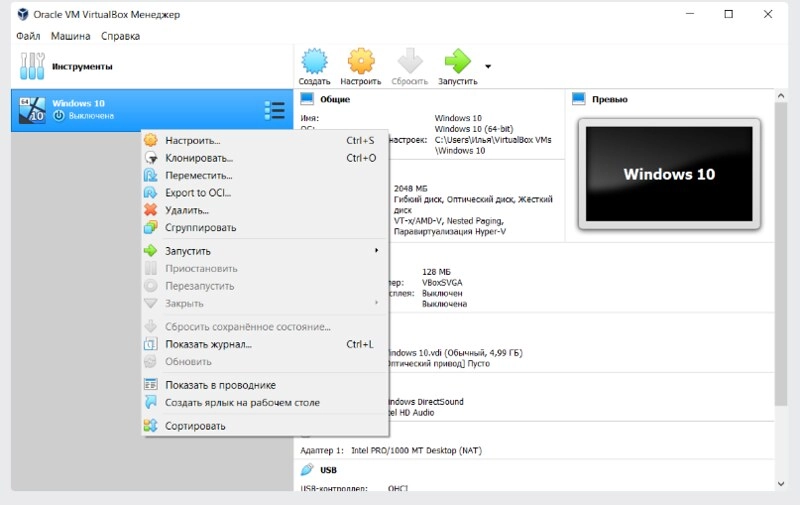
Task: Click the red cross icon beside Удалить...
Action: (x=151, y=210)
